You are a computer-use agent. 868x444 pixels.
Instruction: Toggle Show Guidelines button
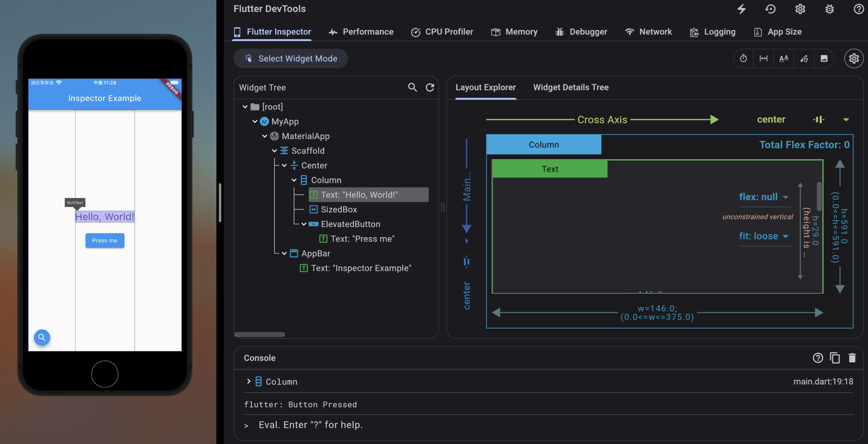coord(763,59)
